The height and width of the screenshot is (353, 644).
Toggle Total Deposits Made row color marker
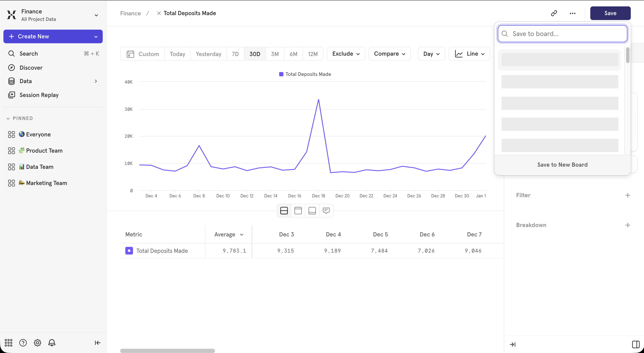[129, 250]
